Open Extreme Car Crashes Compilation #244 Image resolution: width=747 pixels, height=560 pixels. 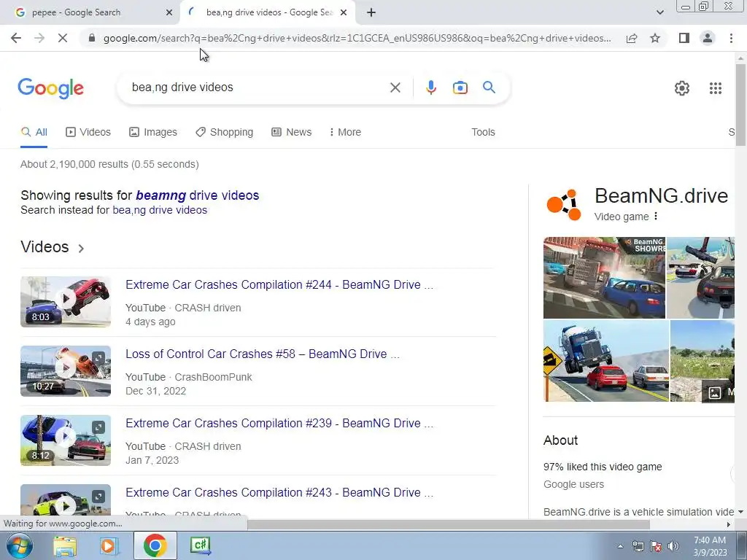click(x=279, y=285)
